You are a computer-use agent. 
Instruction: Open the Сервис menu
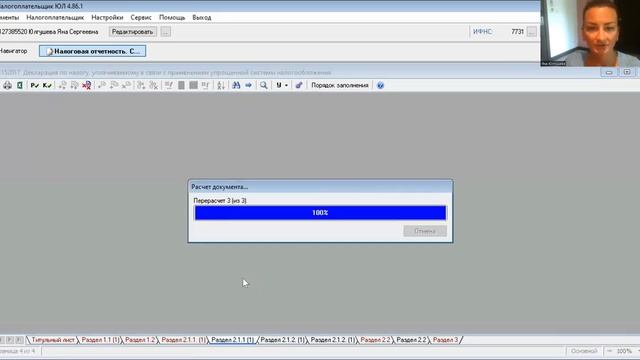141,18
